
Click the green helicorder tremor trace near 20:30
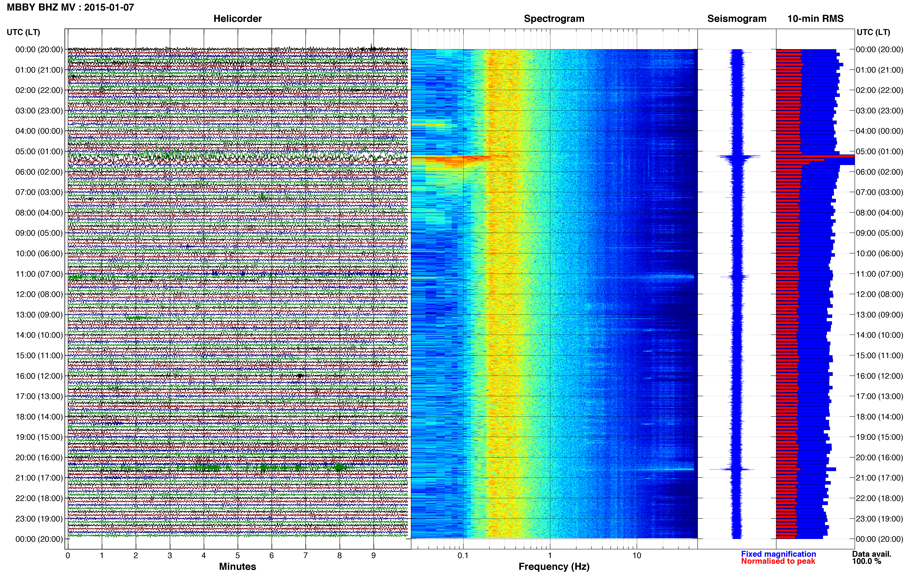click(238, 467)
